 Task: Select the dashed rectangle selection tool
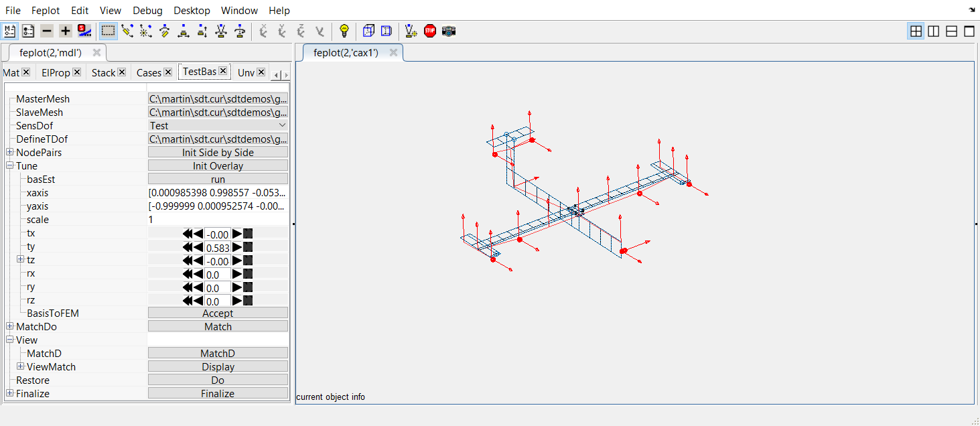(x=108, y=31)
